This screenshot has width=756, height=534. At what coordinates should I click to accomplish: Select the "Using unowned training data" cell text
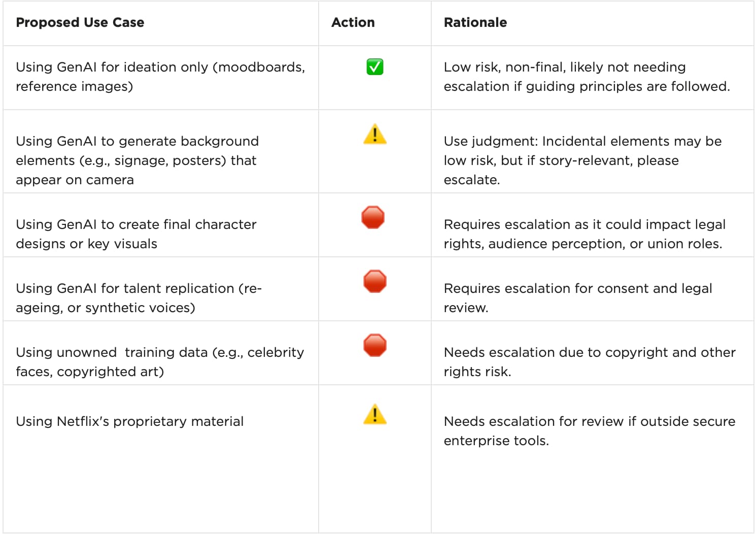point(160,362)
